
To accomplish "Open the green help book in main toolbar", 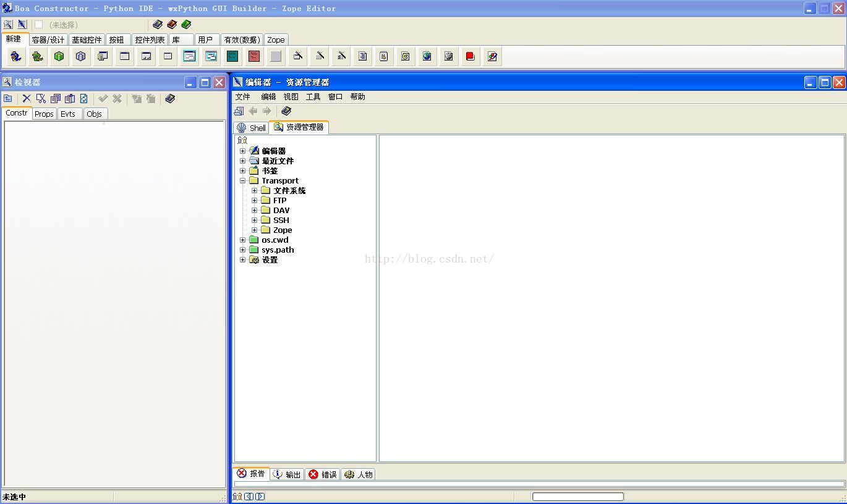I will tap(186, 25).
